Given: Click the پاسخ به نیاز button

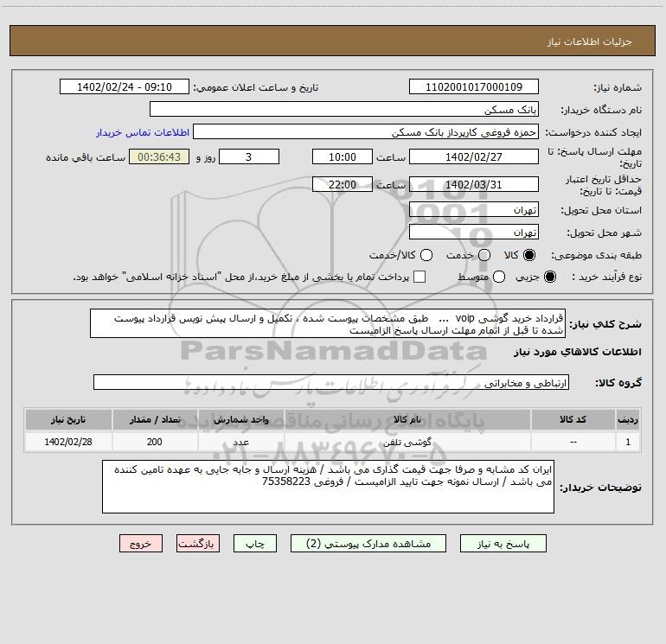Looking at the screenshot, I should tap(503, 544).
